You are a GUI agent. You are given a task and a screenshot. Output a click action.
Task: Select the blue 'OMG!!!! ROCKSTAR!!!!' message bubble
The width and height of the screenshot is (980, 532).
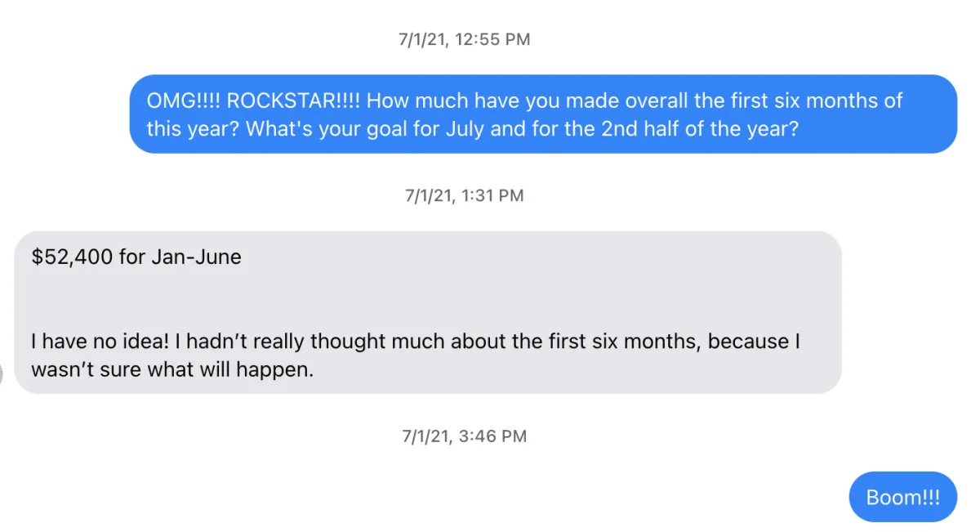(543, 114)
